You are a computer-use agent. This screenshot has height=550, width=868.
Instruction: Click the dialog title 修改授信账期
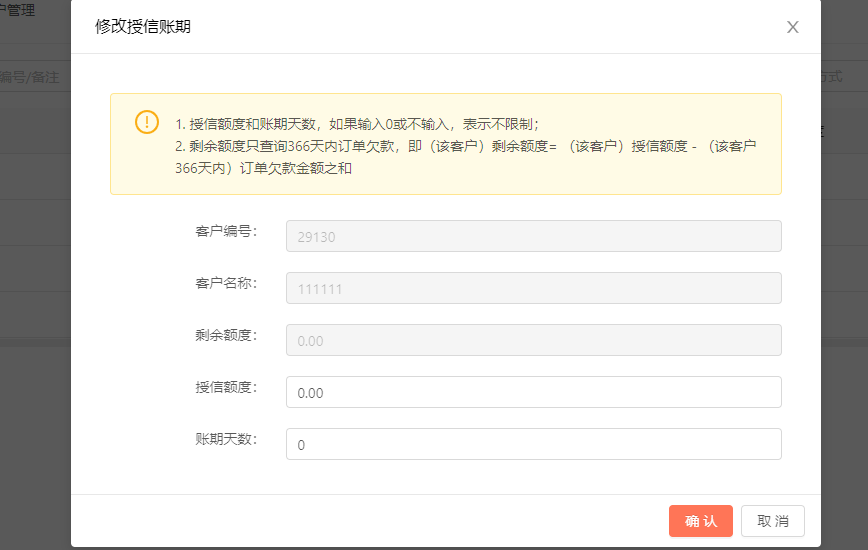143,27
